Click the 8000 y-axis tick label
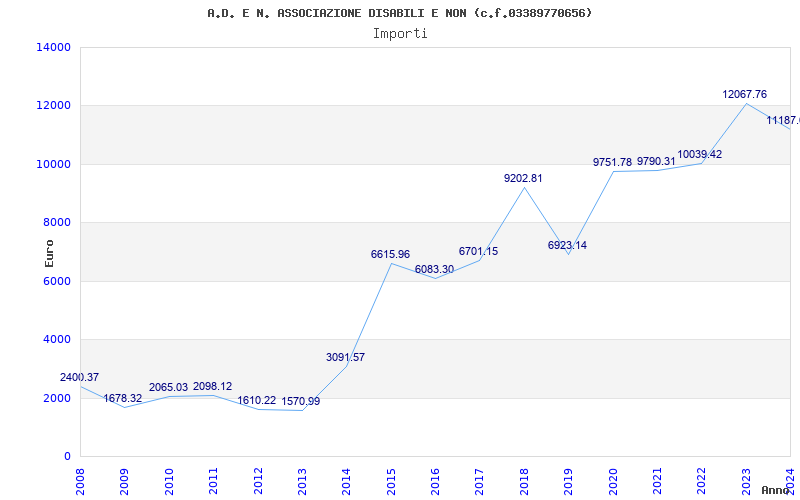This screenshot has height=500, width=800. pos(57,222)
